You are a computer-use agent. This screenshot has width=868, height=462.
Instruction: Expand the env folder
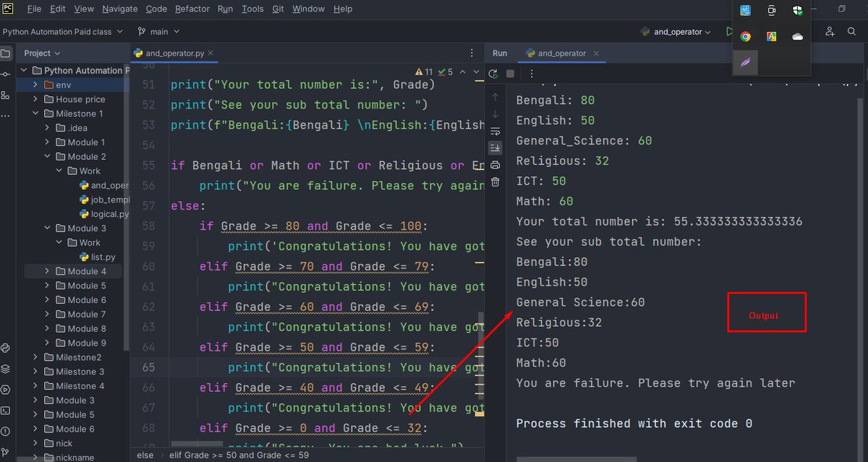point(35,85)
